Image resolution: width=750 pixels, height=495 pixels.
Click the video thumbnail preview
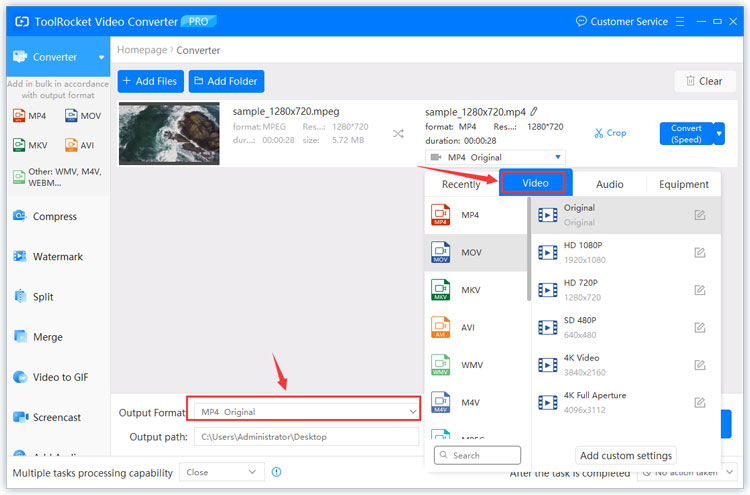[169, 133]
